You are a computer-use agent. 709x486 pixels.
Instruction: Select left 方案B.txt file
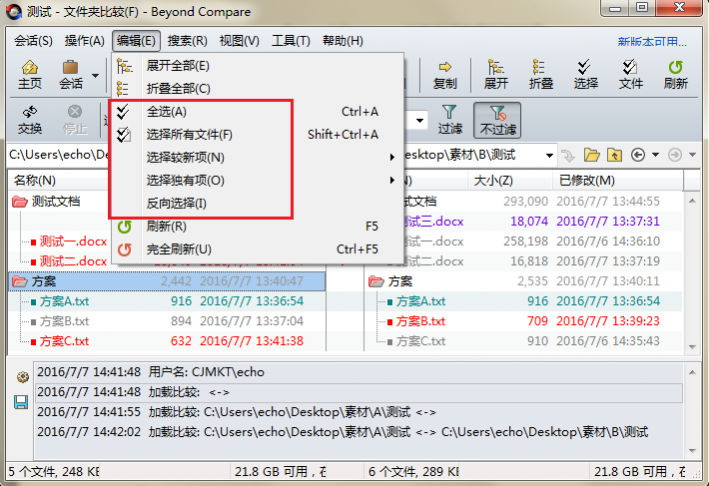[64, 321]
